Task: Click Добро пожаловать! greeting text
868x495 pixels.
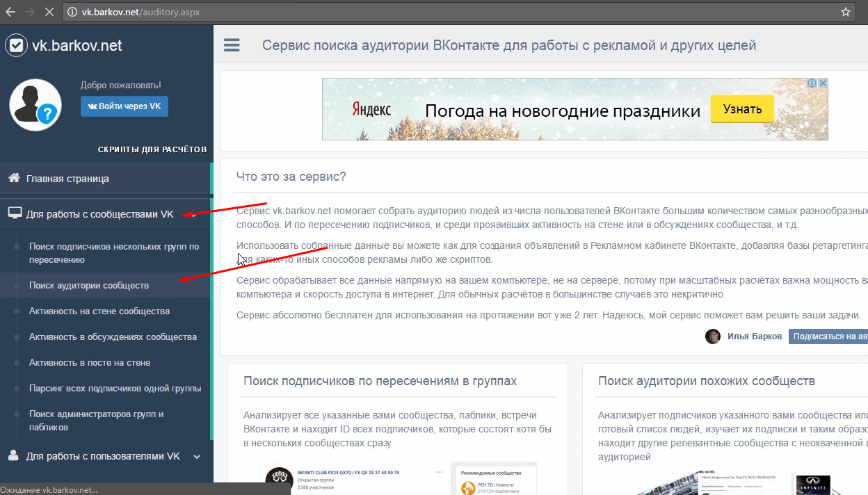Action: pyautogui.click(x=121, y=86)
